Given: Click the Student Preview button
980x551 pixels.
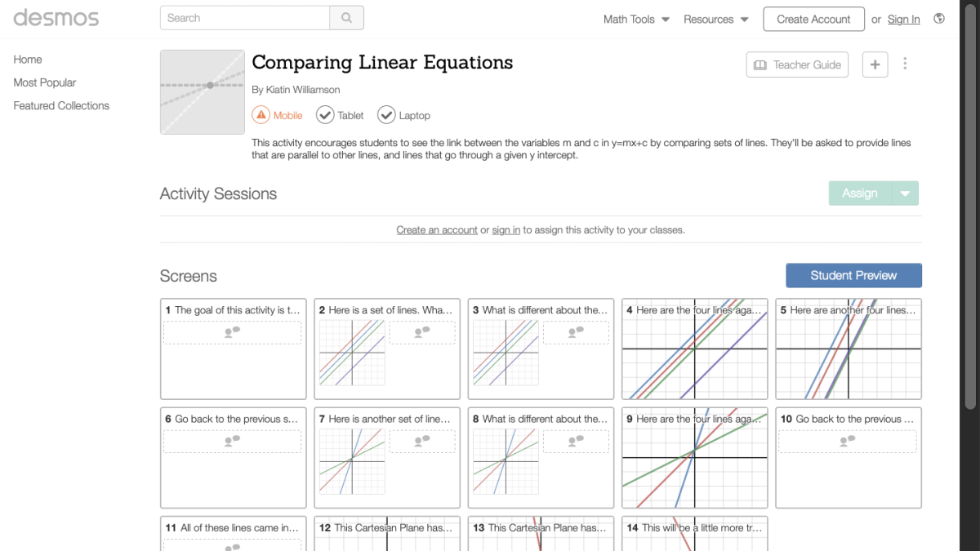Looking at the screenshot, I should pos(853,275).
